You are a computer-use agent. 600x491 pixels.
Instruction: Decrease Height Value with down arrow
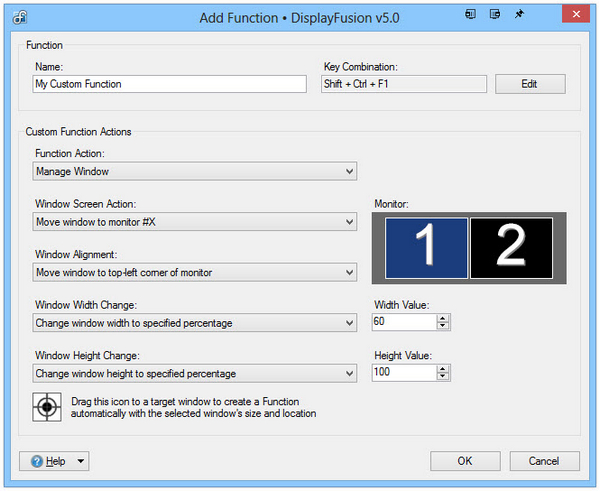(443, 376)
